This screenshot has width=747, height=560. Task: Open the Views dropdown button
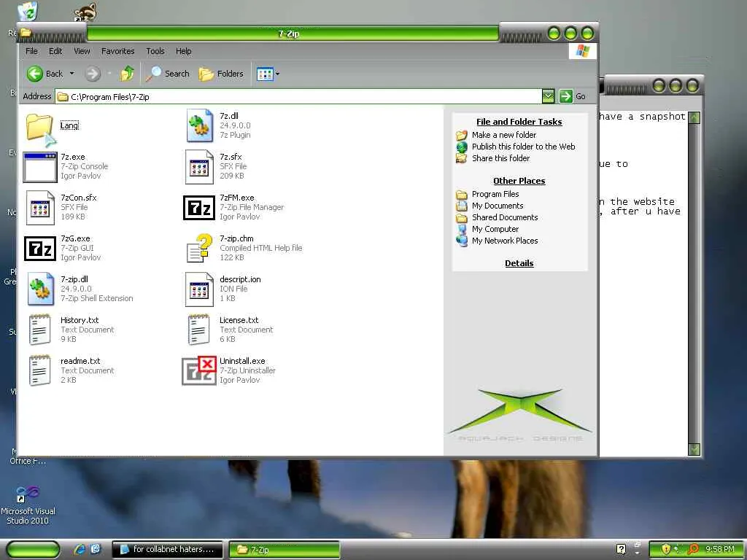point(268,74)
